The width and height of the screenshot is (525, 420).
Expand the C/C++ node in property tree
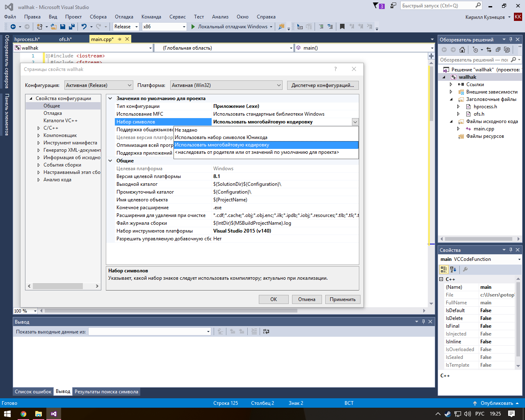coord(39,128)
